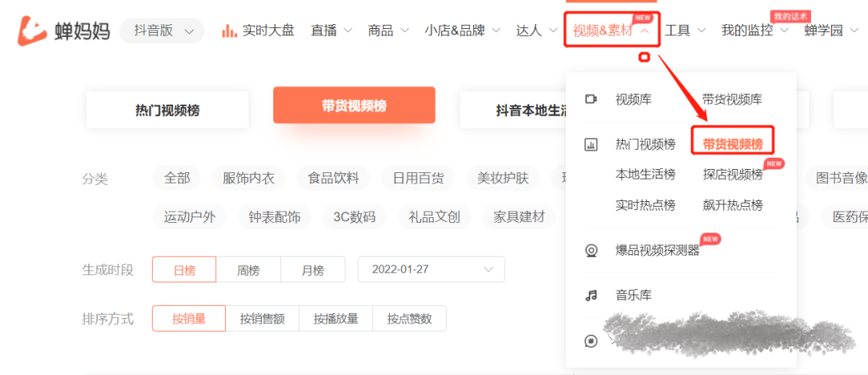Image resolution: width=868 pixels, height=375 pixels.
Task: Click the 我的话术 red badge
Action: point(791,16)
